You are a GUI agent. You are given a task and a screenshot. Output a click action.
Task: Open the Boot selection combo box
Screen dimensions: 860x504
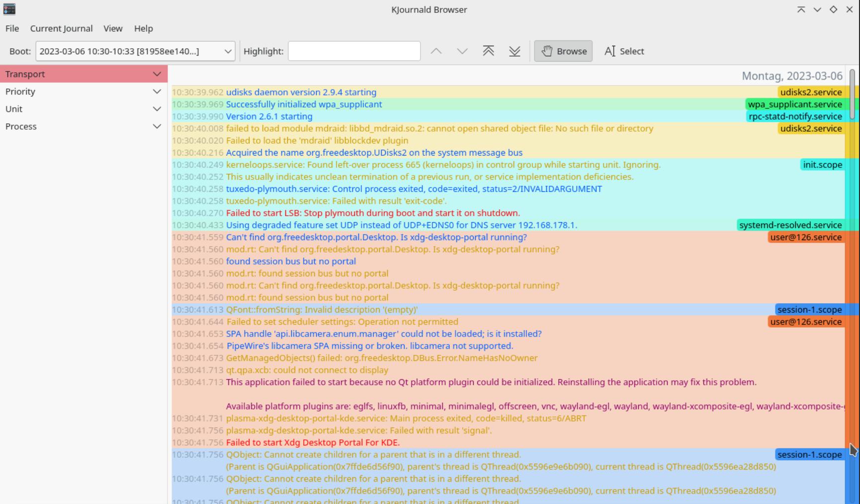(135, 51)
